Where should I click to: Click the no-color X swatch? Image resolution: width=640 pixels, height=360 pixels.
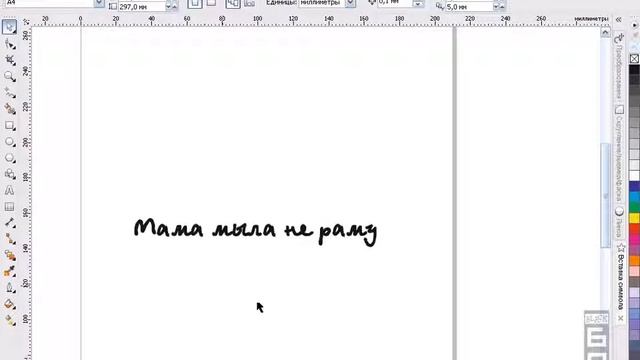tap(634, 59)
